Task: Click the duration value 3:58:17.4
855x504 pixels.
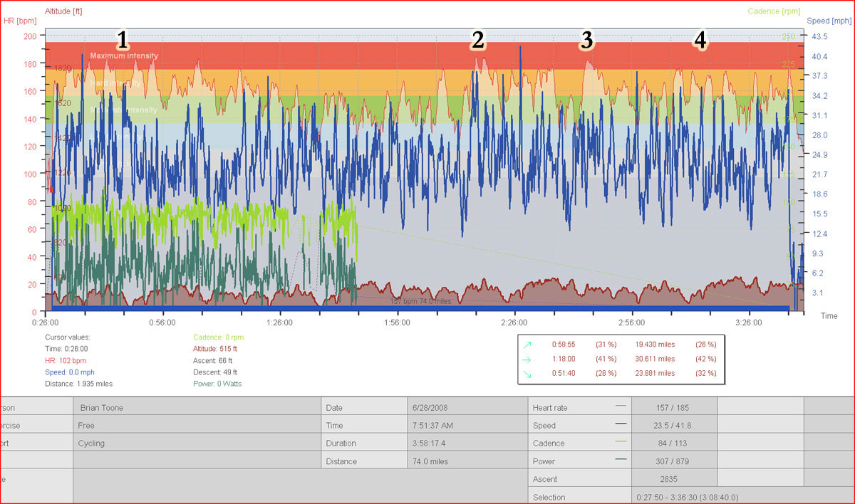Action: pyautogui.click(x=429, y=443)
